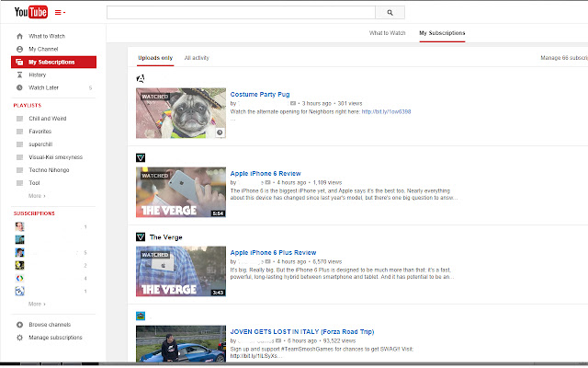The width and height of the screenshot is (588, 368).
Task: Click channel icon above Costume Party Pug
Action: (x=141, y=78)
